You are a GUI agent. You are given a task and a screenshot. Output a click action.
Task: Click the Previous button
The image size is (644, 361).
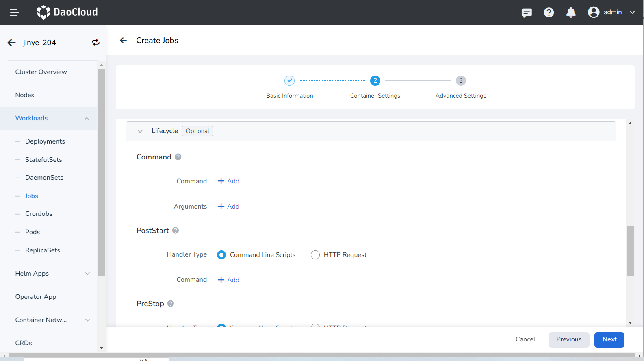tap(568, 339)
